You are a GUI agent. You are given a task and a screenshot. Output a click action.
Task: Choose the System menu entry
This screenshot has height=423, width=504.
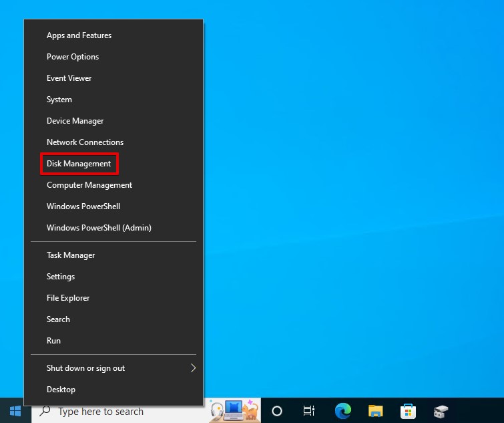click(113, 100)
